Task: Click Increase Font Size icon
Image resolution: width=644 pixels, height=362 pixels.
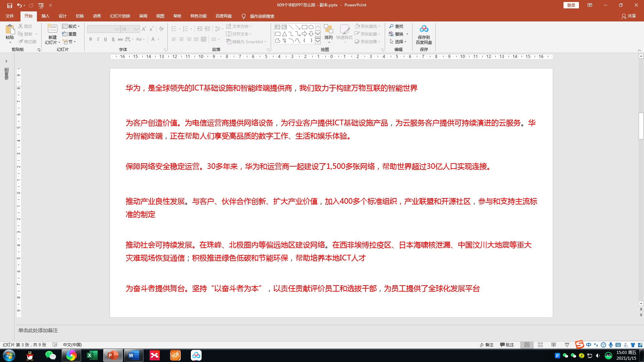Action: (x=144, y=29)
